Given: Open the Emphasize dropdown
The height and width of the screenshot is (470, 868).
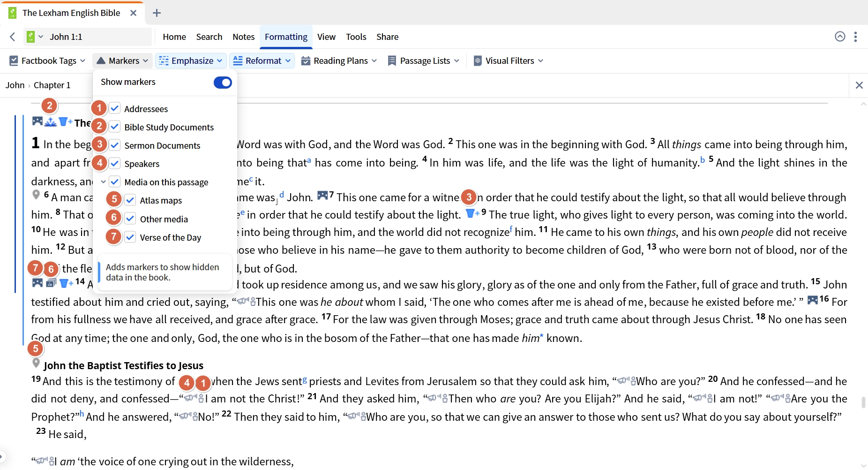Looking at the screenshot, I should (191, 61).
